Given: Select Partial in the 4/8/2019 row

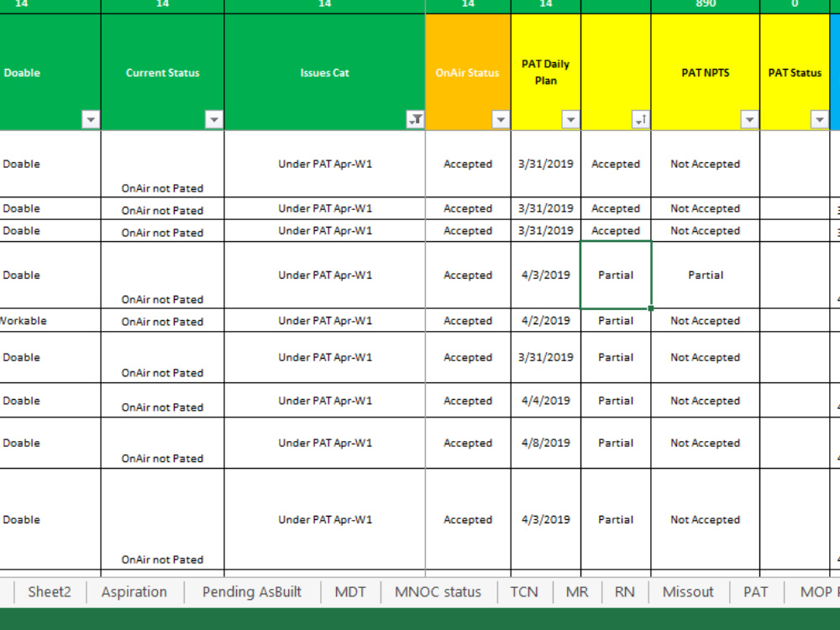Looking at the screenshot, I should click(x=616, y=443).
